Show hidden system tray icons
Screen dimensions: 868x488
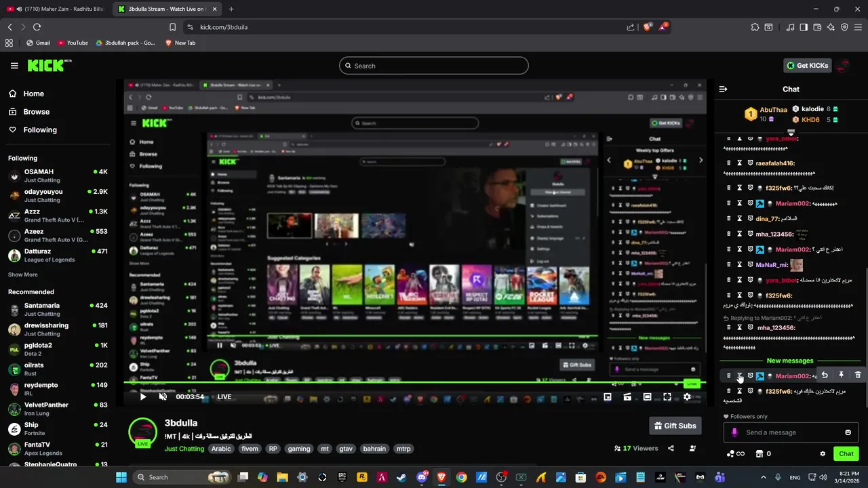[x=763, y=477]
